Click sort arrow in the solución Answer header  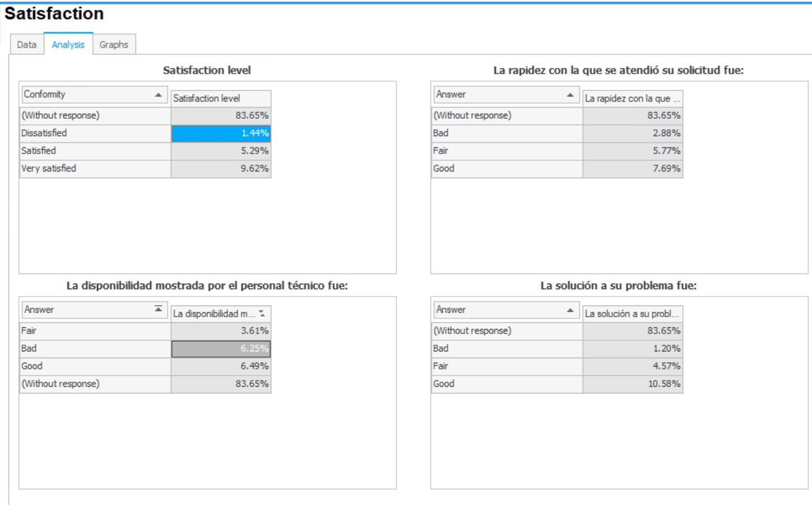coord(570,310)
